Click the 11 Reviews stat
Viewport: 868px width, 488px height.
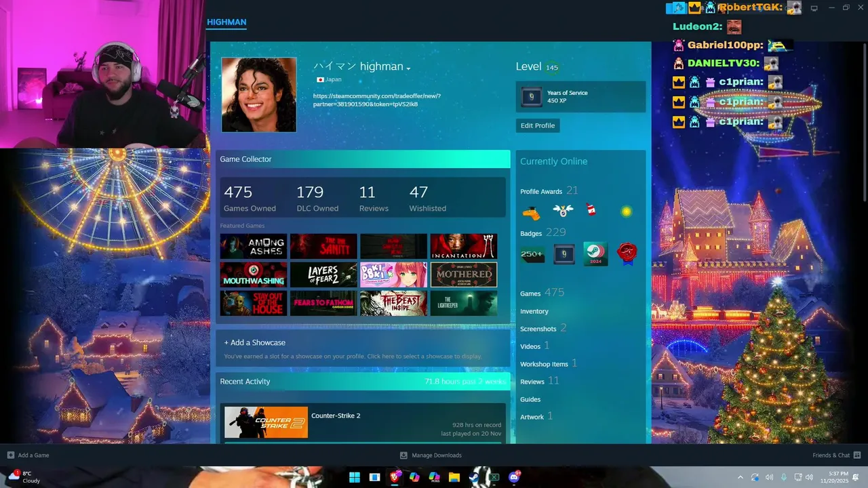pyautogui.click(x=374, y=199)
